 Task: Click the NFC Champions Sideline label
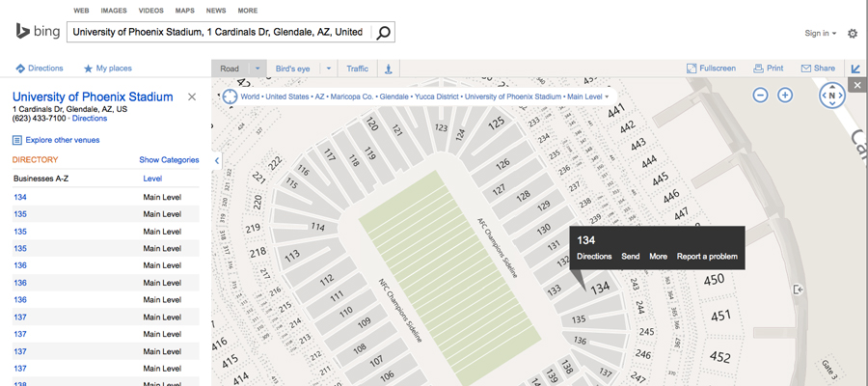pos(401,310)
